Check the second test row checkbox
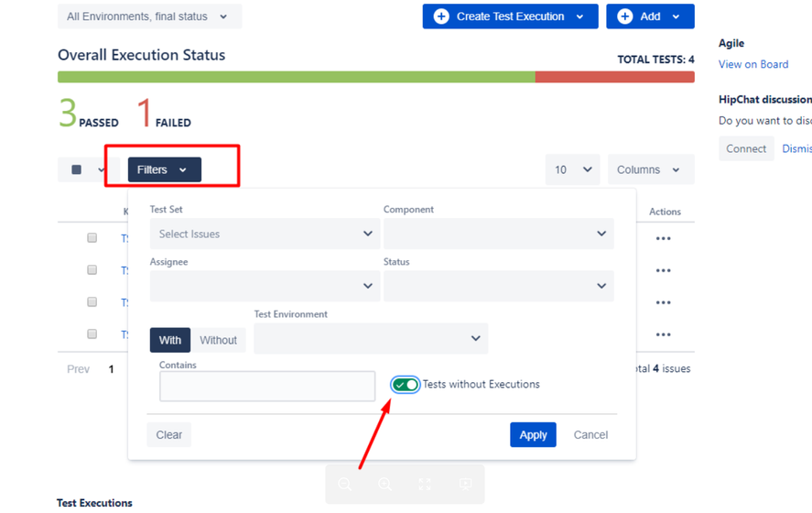This screenshot has width=812, height=513. tap(92, 270)
